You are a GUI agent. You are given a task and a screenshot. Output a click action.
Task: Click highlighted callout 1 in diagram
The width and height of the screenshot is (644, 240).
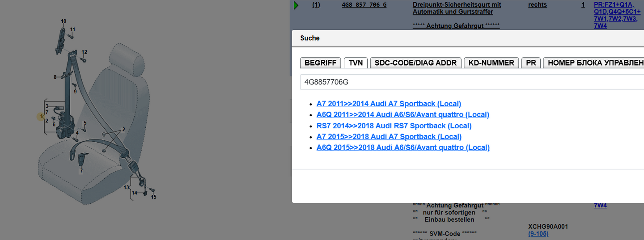pos(41,117)
